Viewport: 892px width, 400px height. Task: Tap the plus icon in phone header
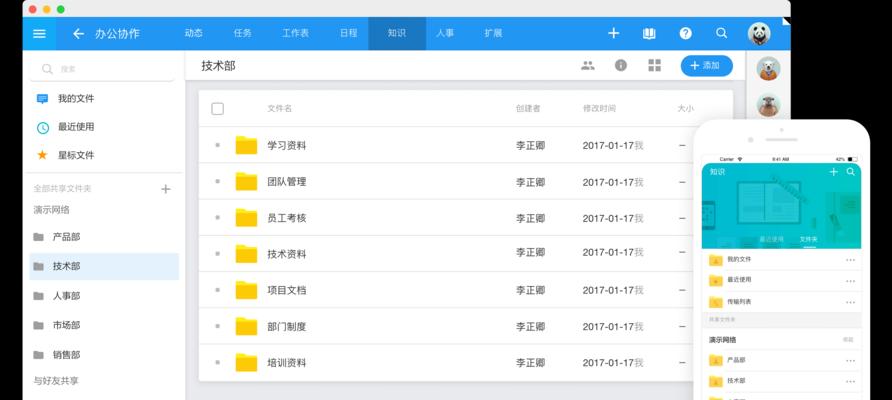pyautogui.click(x=833, y=172)
